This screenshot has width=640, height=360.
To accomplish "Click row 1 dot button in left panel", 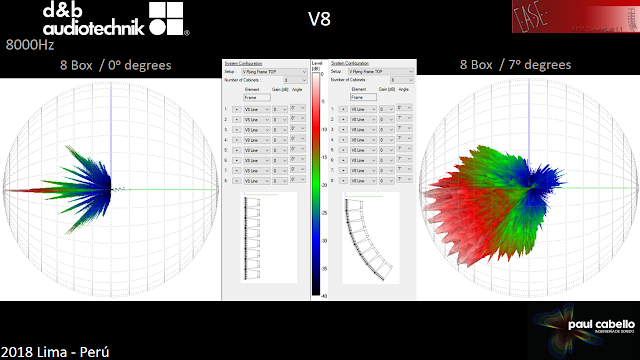I will tap(236, 109).
